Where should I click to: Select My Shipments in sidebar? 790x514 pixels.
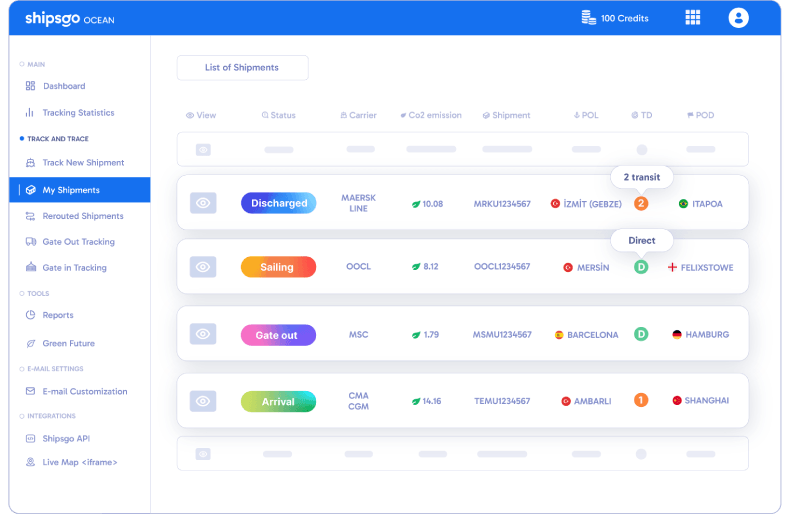click(x=80, y=190)
